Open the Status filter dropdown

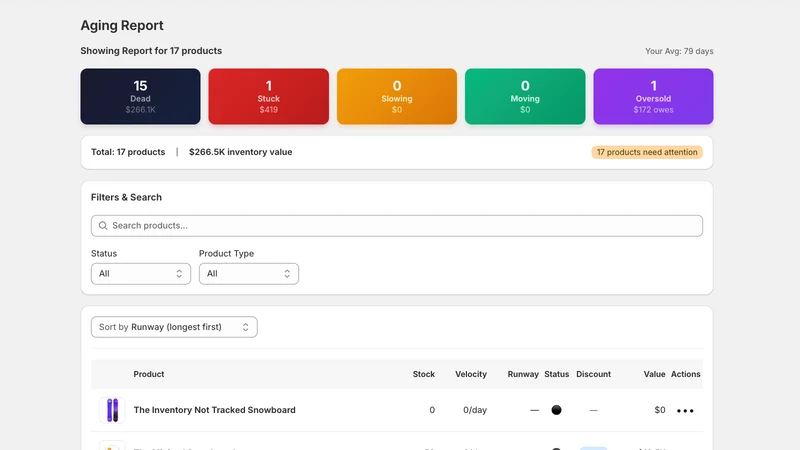click(x=141, y=274)
